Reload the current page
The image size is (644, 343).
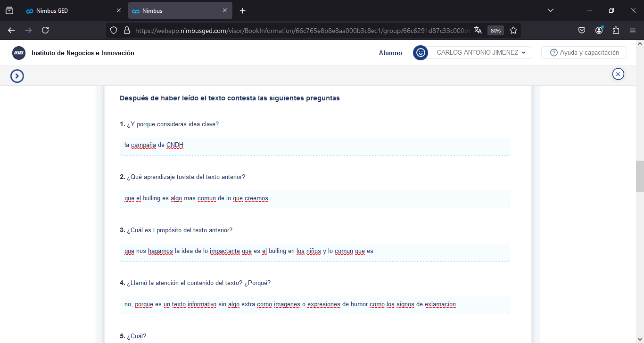45,30
